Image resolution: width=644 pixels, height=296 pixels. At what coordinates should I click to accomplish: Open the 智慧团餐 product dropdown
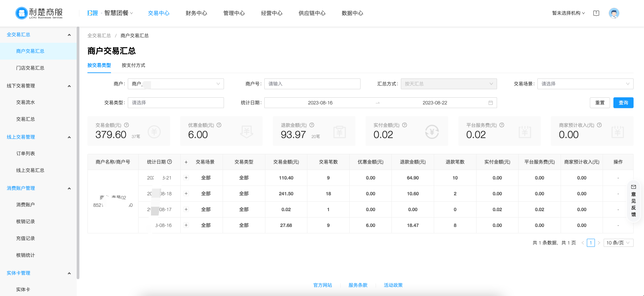pyautogui.click(x=119, y=13)
